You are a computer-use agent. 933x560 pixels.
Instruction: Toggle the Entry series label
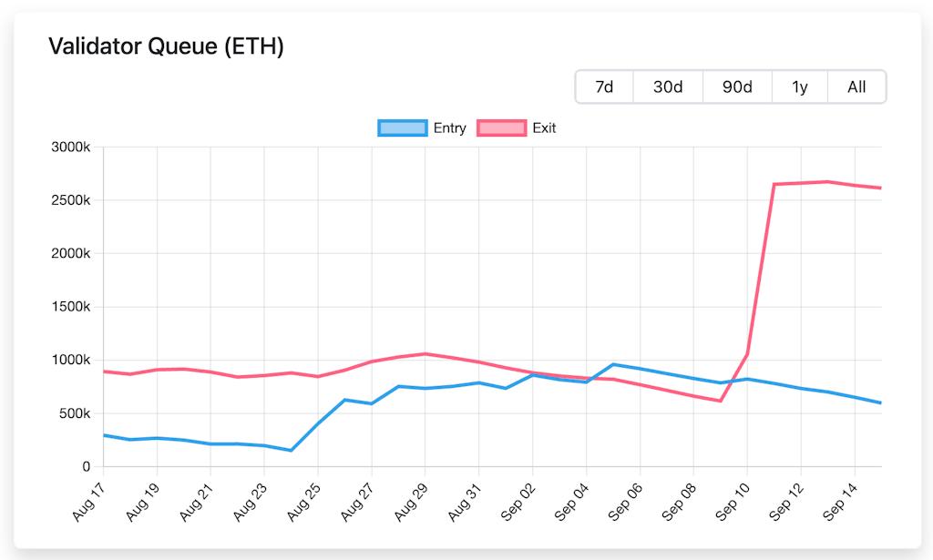point(450,128)
